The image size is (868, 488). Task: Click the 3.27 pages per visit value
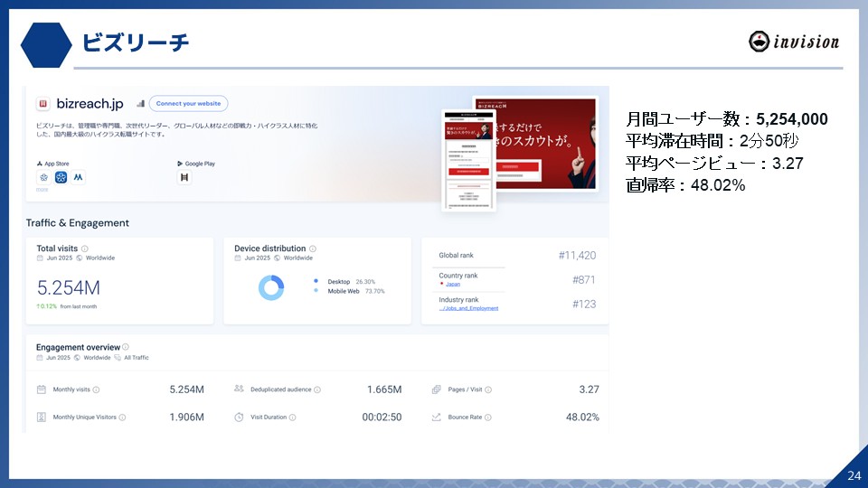(589, 389)
